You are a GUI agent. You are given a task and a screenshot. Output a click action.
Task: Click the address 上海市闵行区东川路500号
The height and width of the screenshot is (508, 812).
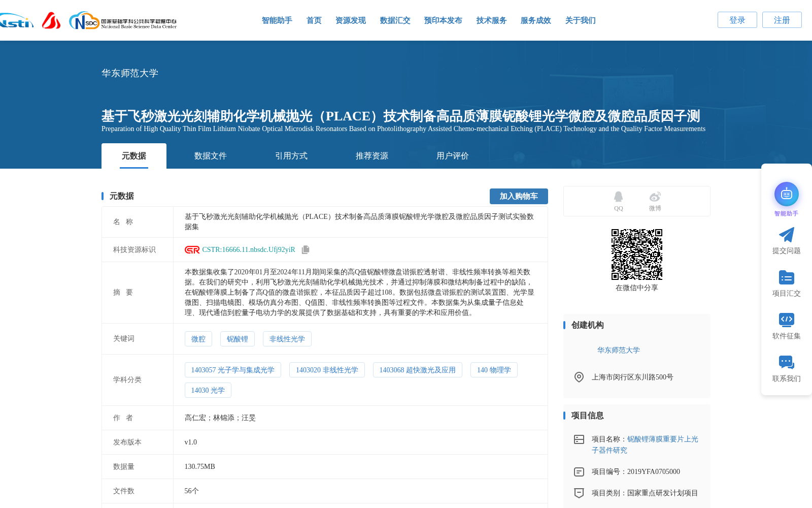tap(632, 377)
